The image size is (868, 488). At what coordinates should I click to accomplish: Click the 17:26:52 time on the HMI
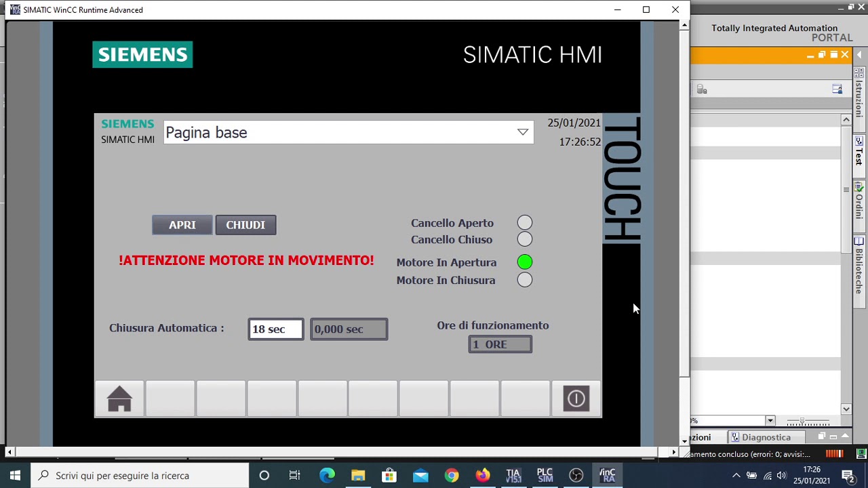580,142
